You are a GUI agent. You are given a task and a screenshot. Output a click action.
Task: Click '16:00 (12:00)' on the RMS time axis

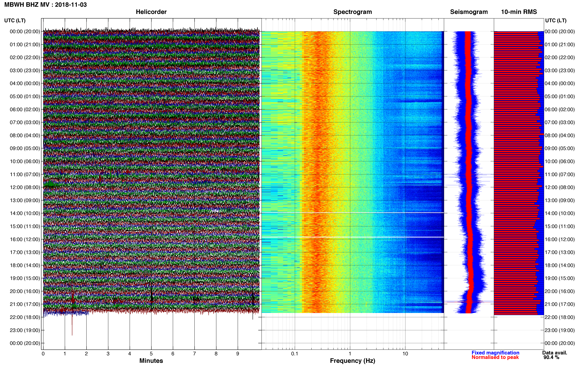tap(560, 239)
